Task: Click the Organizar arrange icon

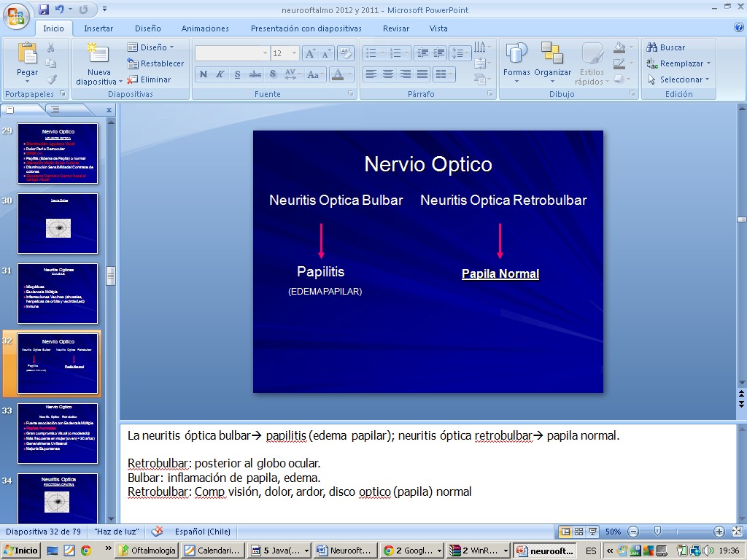Action: point(552,55)
